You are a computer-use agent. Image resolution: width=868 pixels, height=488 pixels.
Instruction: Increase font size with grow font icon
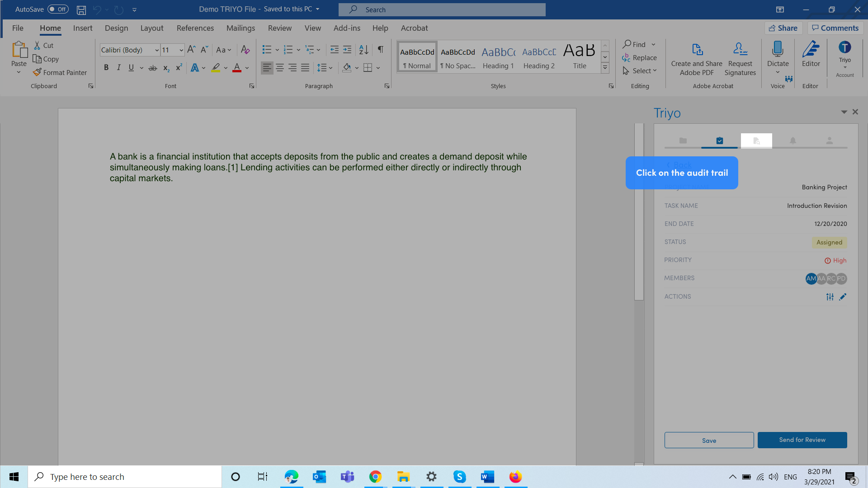tap(191, 50)
